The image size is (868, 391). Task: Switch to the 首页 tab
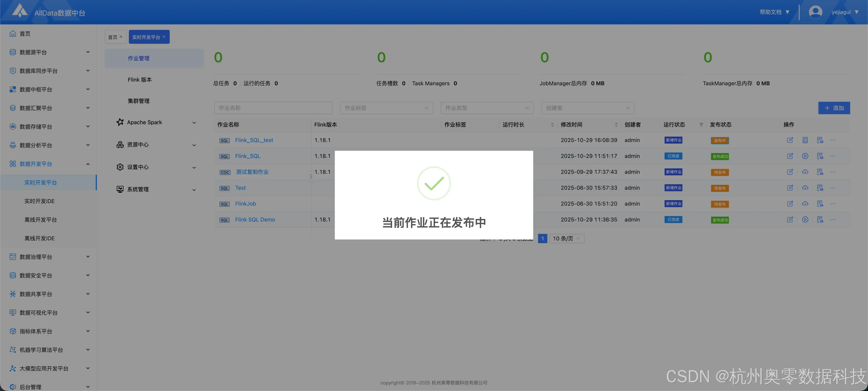(113, 37)
